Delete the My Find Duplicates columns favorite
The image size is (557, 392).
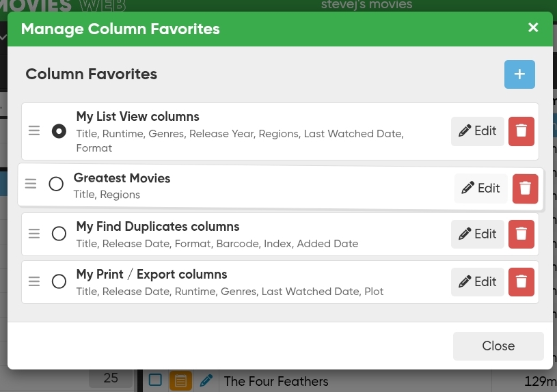[521, 234]
